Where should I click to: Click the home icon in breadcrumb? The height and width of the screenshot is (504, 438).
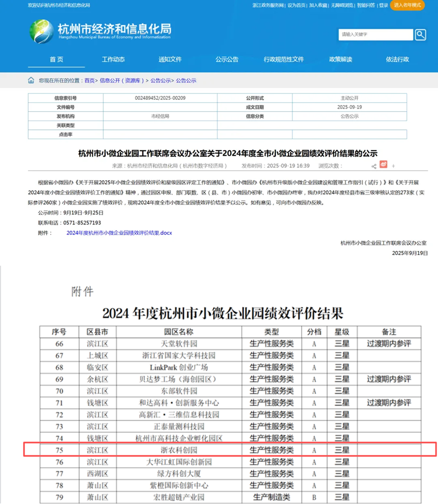(x=31, y=81)
